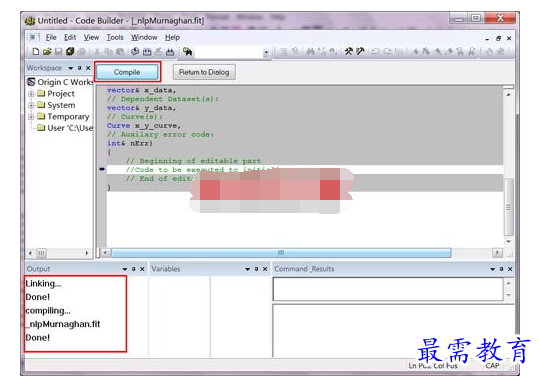Pin the Command Results panel
This screenshot has width=539, height=382.
(501, 269)
